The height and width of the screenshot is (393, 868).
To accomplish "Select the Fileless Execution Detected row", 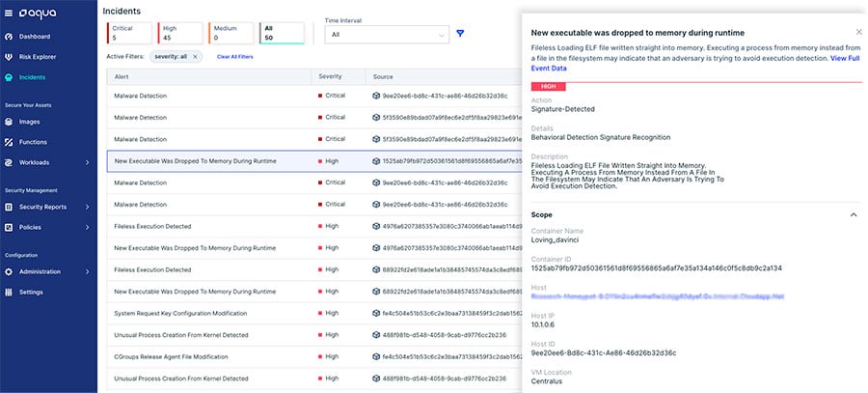I will click(x=152, y=226).
